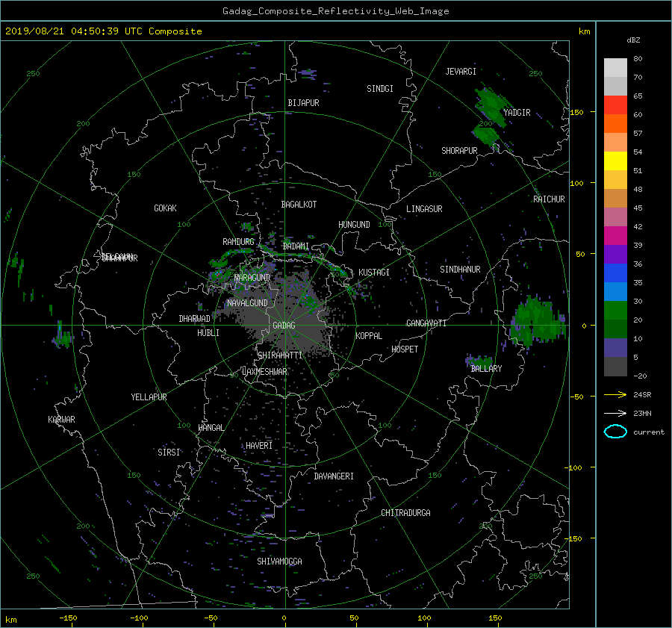Screen dimensions: 672x628
Task: Click the 42 value on the dBZ scale
Action: (x=638, y=227)
